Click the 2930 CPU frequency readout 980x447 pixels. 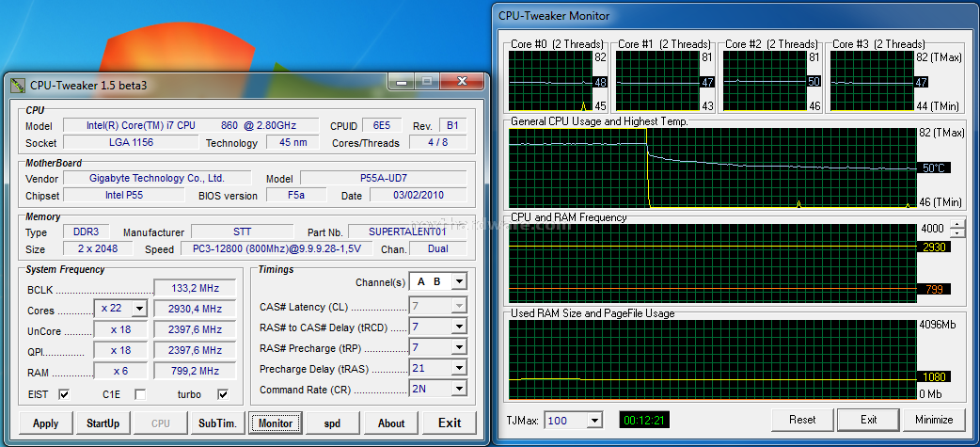pyautogui.click(x=934, y=247)
